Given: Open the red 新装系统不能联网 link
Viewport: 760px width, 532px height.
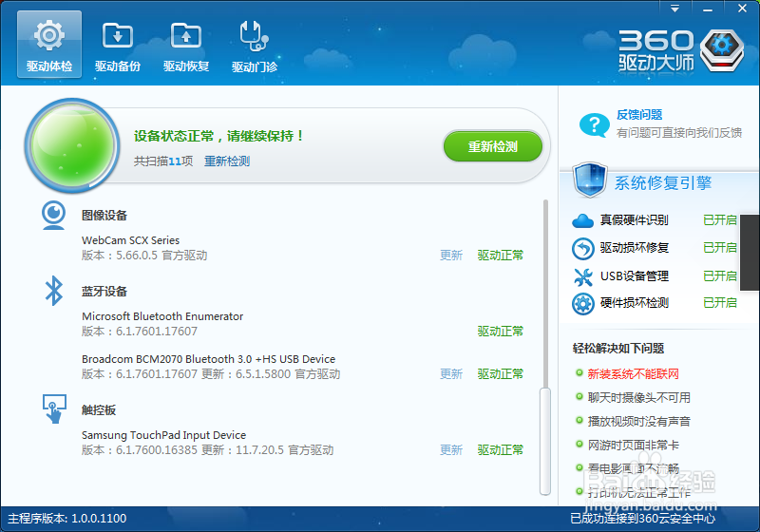Looking at the screenshot, I should coord(633,374).
